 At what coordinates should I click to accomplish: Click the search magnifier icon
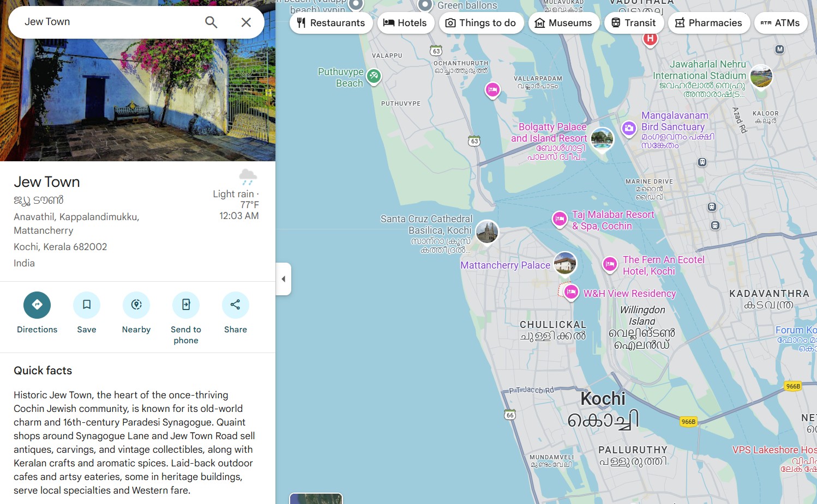[x=211, y=22]
